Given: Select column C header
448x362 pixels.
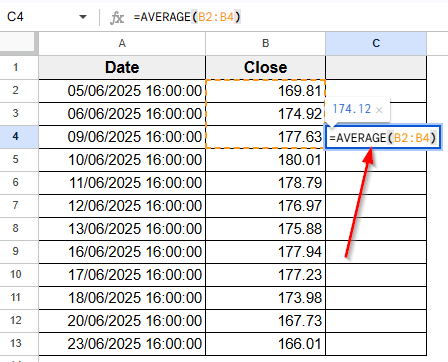Looking at the screenshot, I should 376,43.
